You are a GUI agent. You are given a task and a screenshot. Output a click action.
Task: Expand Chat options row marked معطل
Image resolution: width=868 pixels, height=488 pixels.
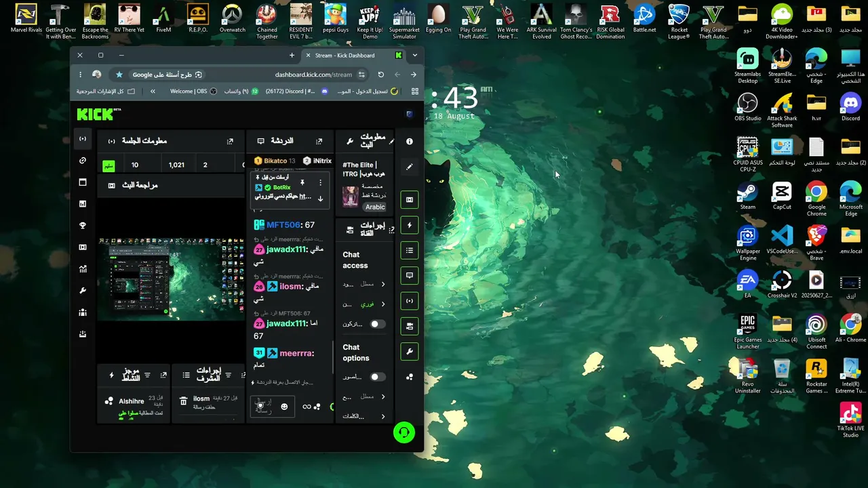coord(364,396)
